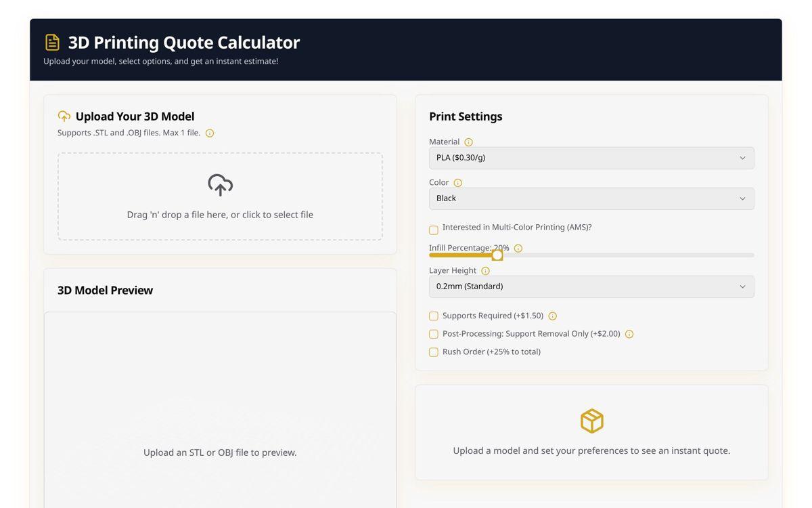This screenshot has width=812, height=508.
Task: Click the 3D model preview canvas
Action: pos(220,410)
